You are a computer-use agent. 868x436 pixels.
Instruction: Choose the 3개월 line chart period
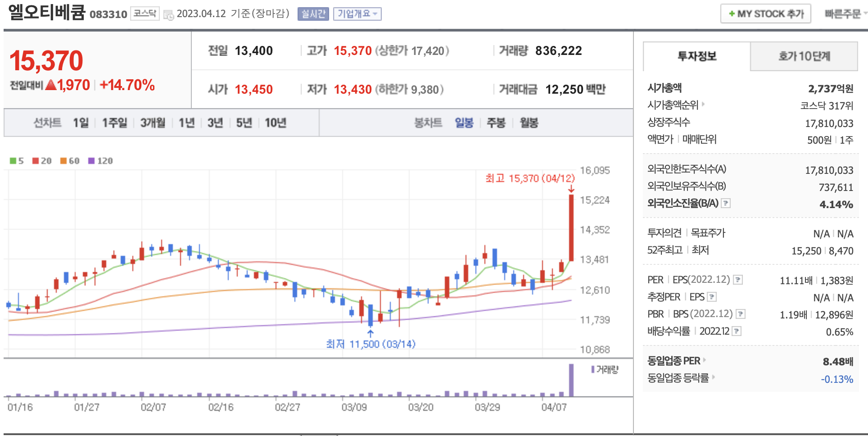coord(153,123)
